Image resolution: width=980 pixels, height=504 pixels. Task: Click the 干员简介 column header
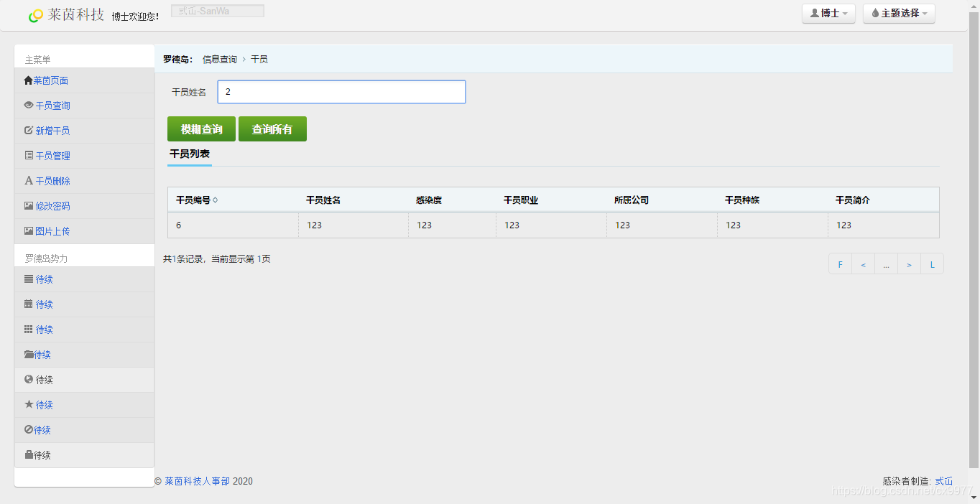(853, 200)
